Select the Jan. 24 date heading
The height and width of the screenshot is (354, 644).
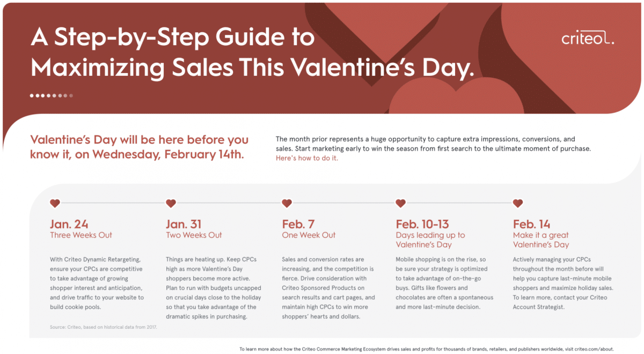(69, 224)
